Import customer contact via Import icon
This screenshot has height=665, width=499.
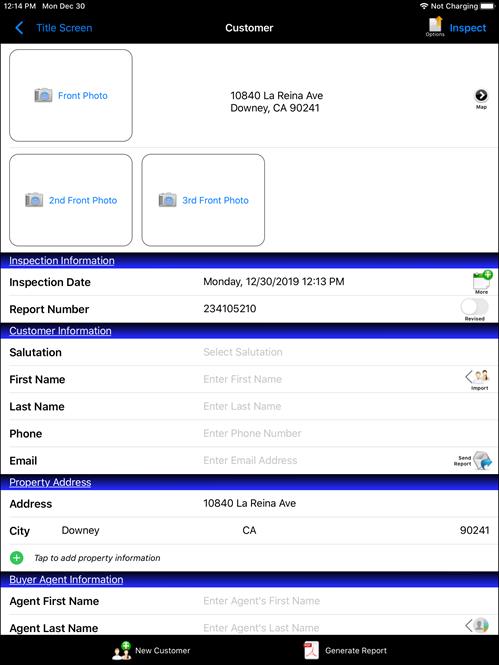pos(478,377)
